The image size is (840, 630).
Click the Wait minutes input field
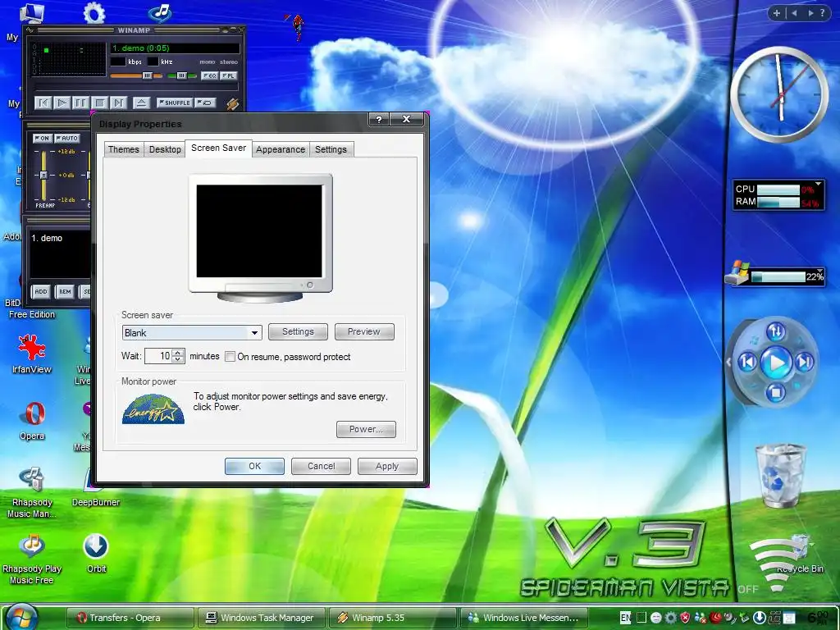[x=158, y=356]
